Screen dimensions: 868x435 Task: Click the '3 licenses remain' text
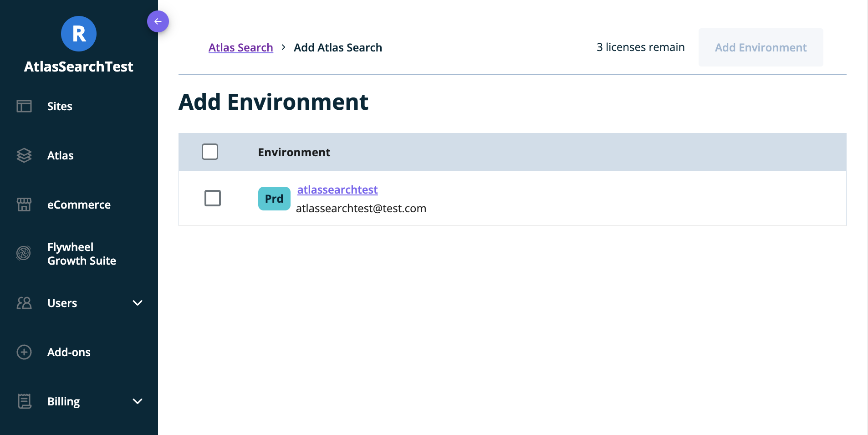point(641,47)
